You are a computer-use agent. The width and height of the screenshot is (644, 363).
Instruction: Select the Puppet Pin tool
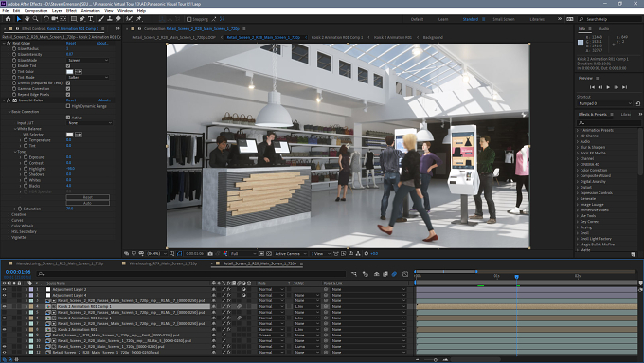tap(139, 19)
